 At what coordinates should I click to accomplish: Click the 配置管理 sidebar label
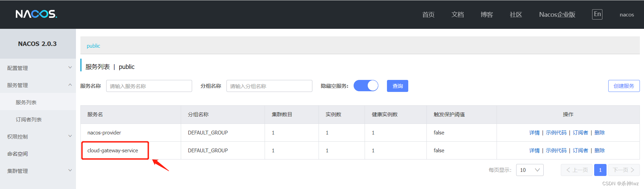[18, 68]
